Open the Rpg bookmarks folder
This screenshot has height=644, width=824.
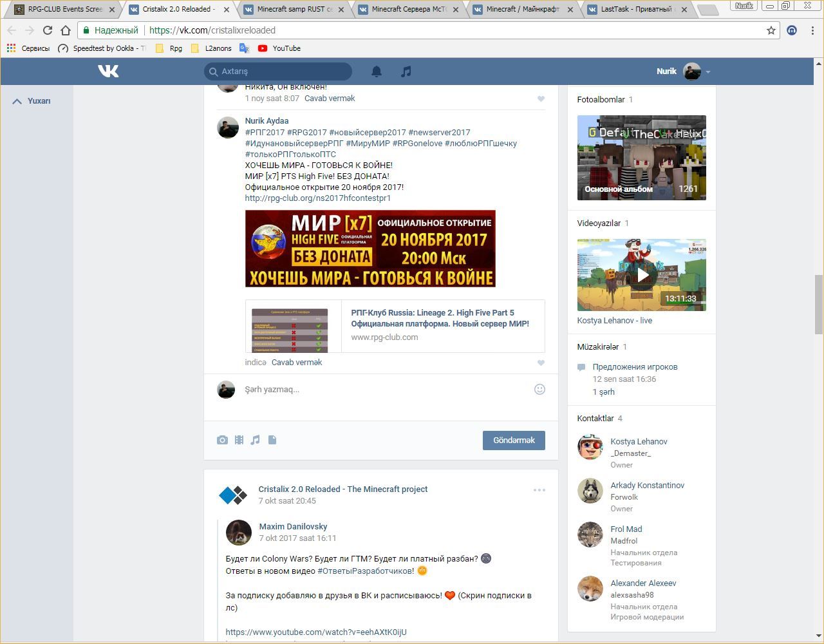[x=169, y=48]
